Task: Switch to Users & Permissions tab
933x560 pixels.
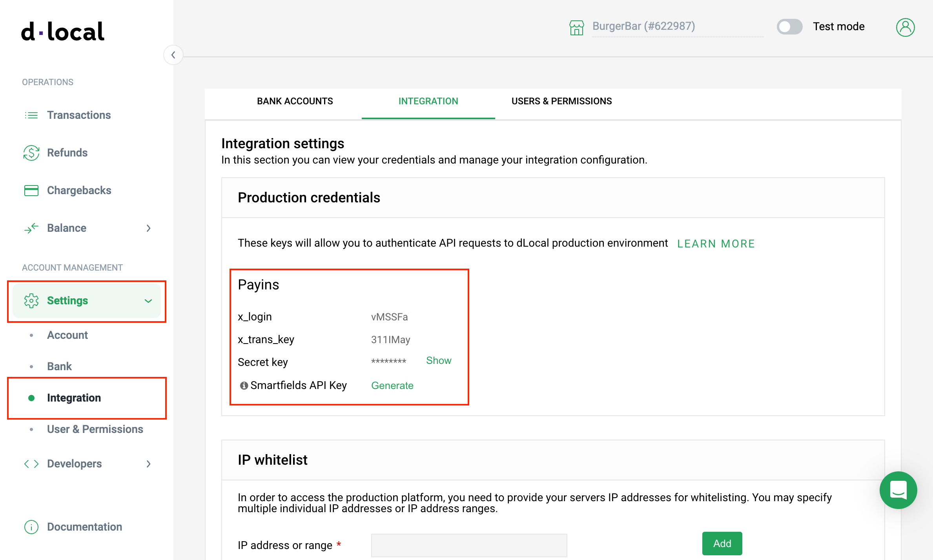Action: (561, 101)
